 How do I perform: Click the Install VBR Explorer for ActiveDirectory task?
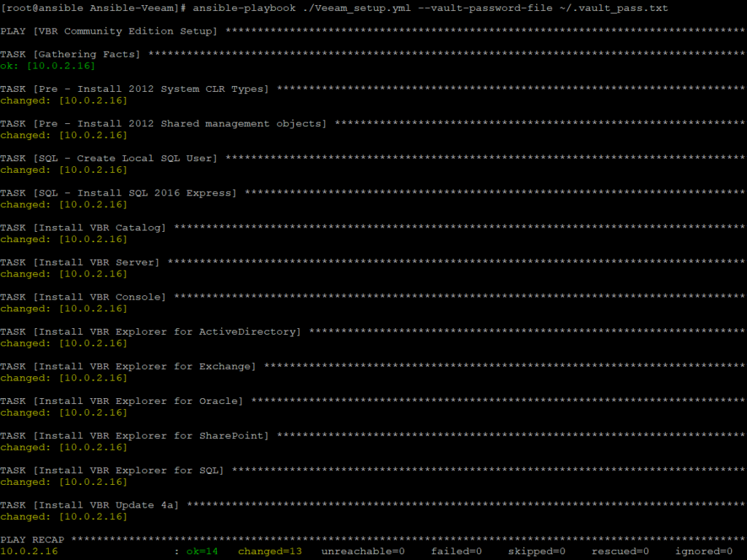(150, 332)
